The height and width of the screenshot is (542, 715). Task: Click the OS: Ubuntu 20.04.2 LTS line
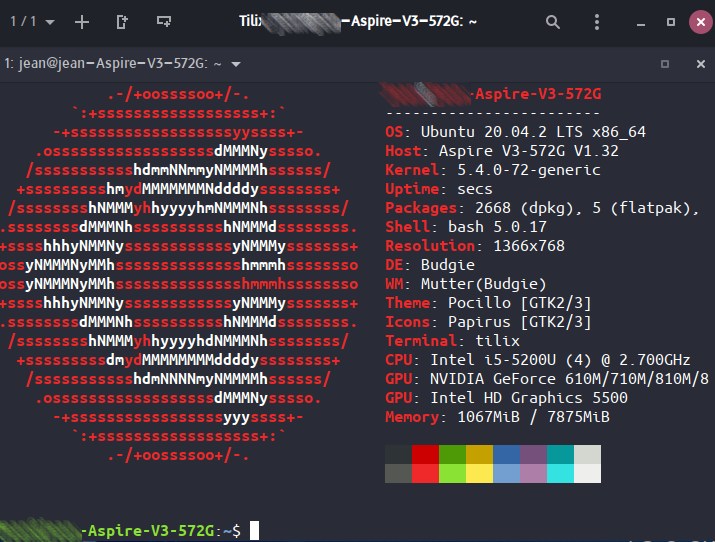coord(515,132)
